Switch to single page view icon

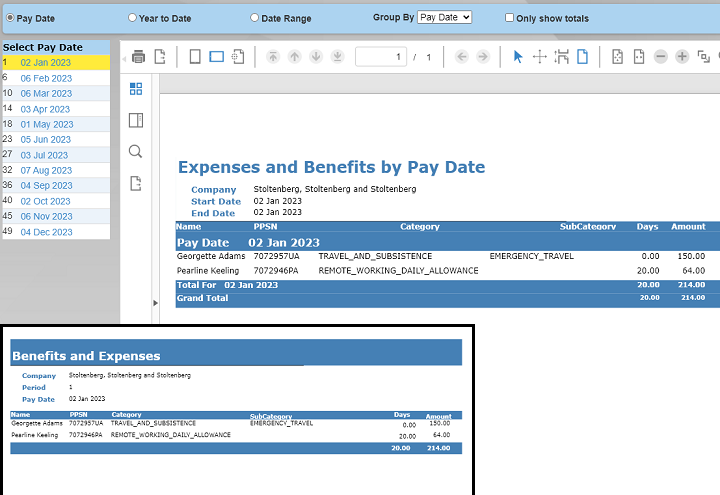click(195, 56)
